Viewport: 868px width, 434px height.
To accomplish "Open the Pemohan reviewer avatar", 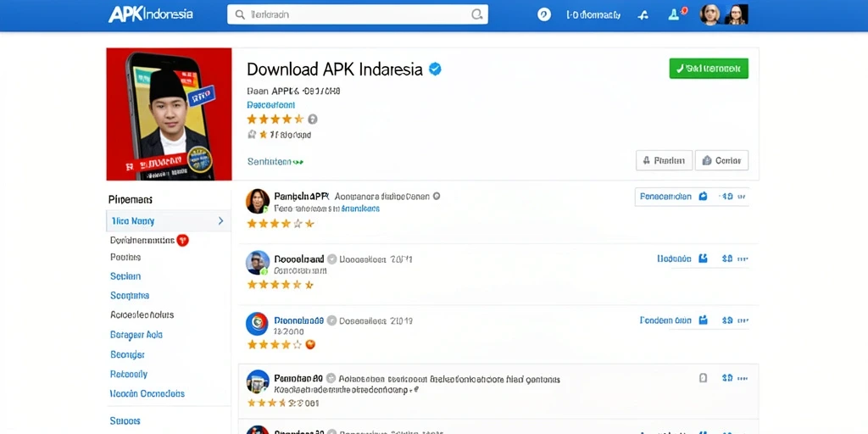I will (x=258, y=381).
